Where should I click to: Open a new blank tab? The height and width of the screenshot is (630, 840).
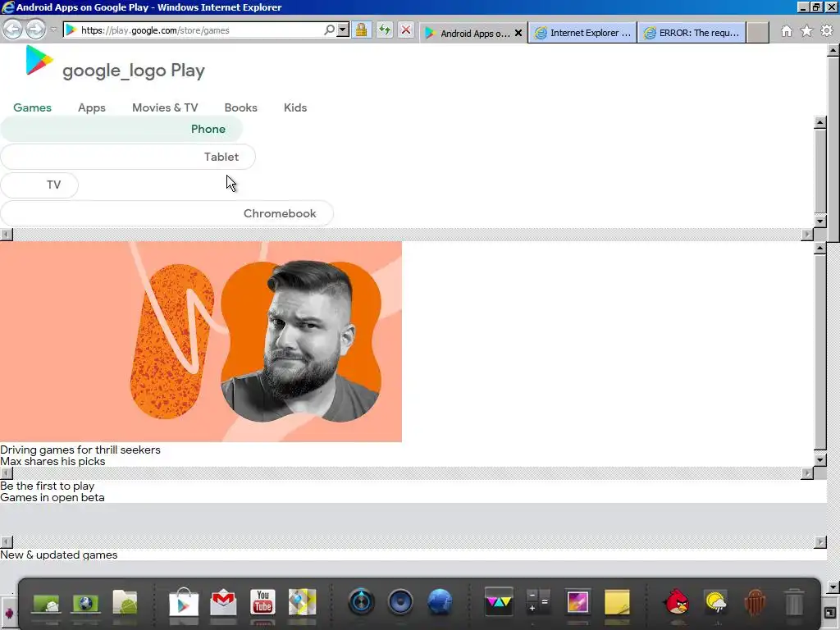click(x=758, y=33)
